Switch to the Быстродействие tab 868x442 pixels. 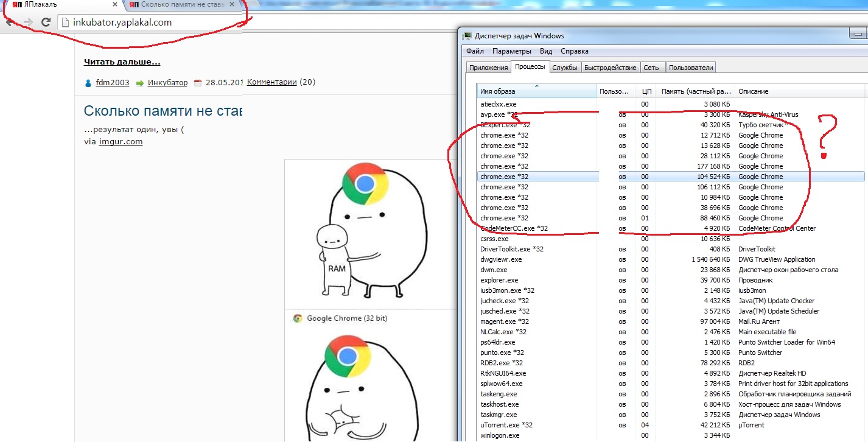[610, 68]
